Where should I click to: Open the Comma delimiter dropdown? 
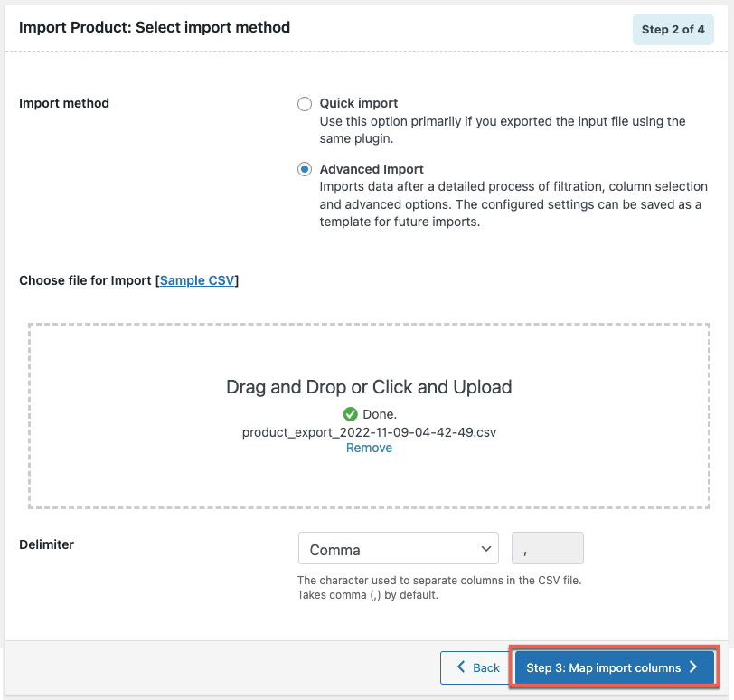click(x=399, y=548)
